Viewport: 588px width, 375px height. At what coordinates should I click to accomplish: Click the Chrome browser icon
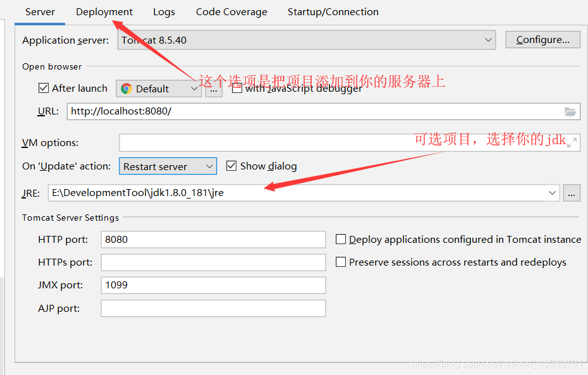(126, 89)
